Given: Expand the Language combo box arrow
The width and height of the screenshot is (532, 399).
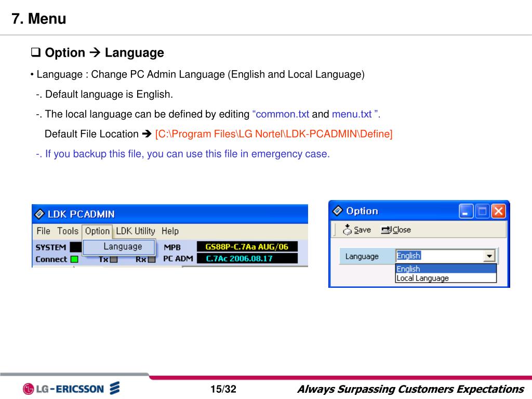Looking at the screenshot, I should click(x=489, y=256).
